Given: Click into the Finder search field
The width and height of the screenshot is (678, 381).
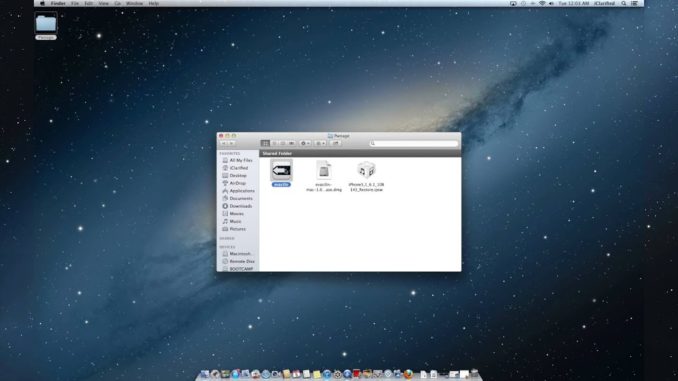Looking at the screenshot, I should [x=414, y=143].
